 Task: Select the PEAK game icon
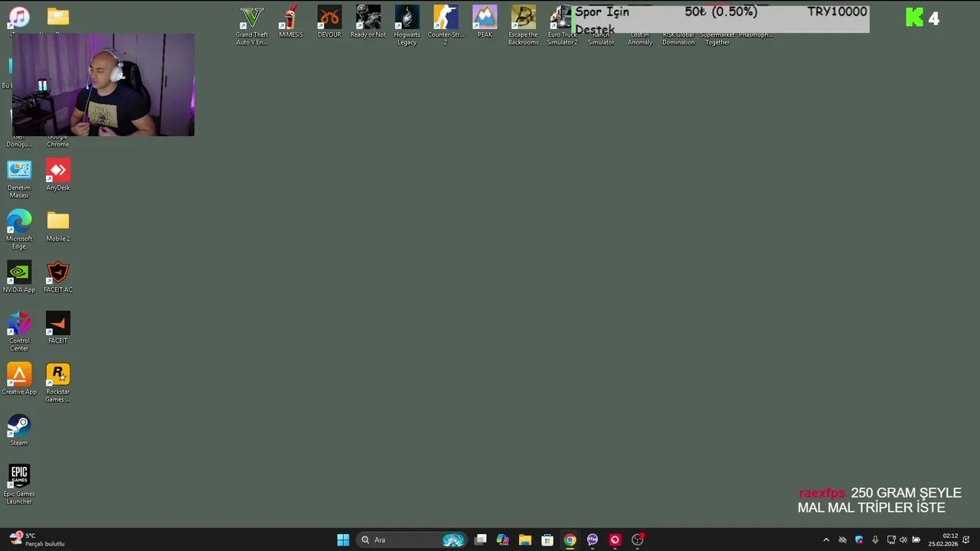point(485,22)
